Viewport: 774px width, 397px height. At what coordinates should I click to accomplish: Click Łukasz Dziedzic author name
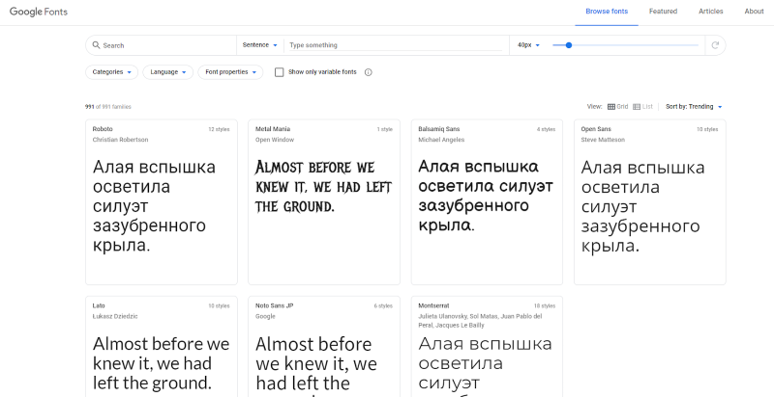point(115,317)
